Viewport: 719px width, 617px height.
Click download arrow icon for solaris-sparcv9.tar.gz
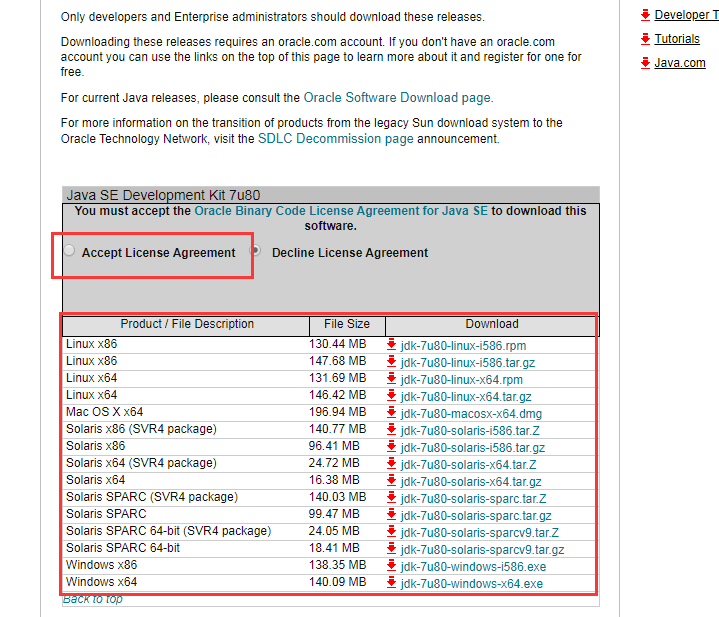click(391, 548)
